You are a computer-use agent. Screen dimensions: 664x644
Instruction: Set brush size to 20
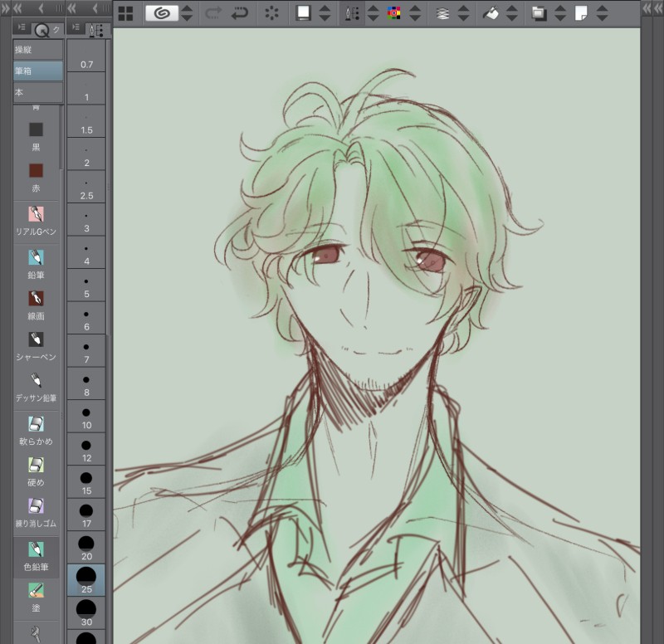86,547
